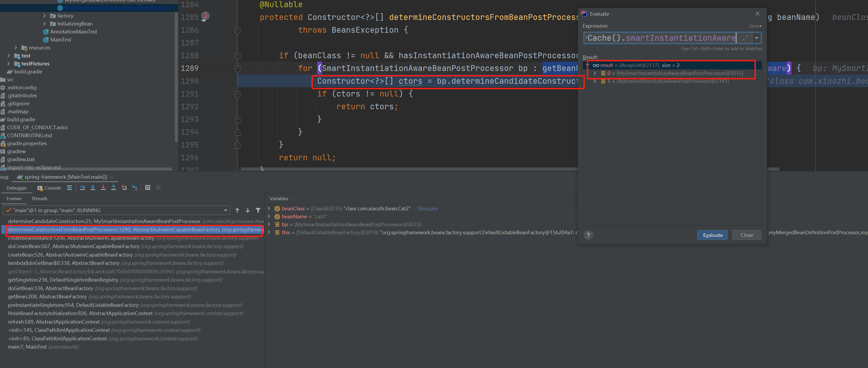Expand the InitializingBean folder
Image resolution: width=868 pixels, height=368 pixels.
point(44,24)
